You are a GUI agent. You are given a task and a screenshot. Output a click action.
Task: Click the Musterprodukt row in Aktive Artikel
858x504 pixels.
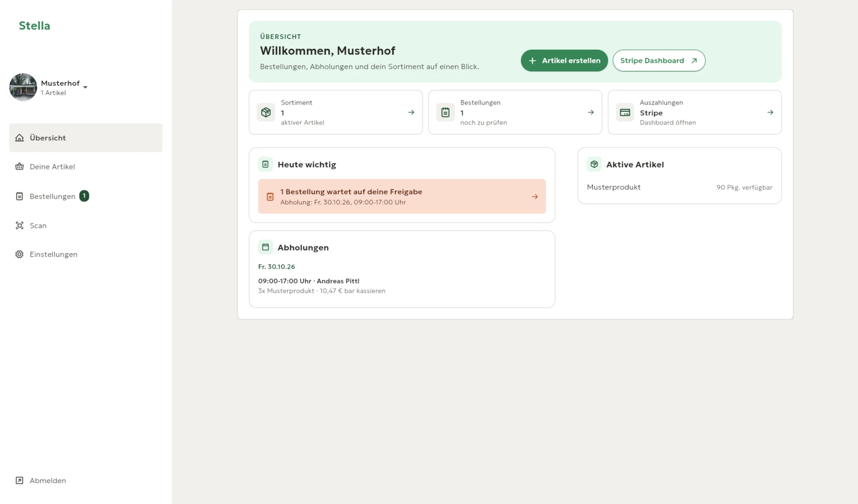click(x=679, y=187)
